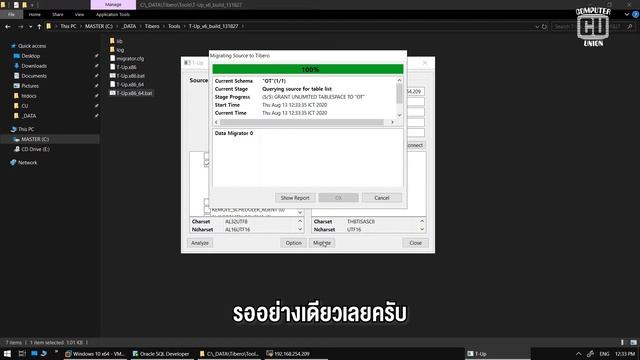Click the File Explorer forward arrow
Viewport: 640px width, 360px height.
20,27
